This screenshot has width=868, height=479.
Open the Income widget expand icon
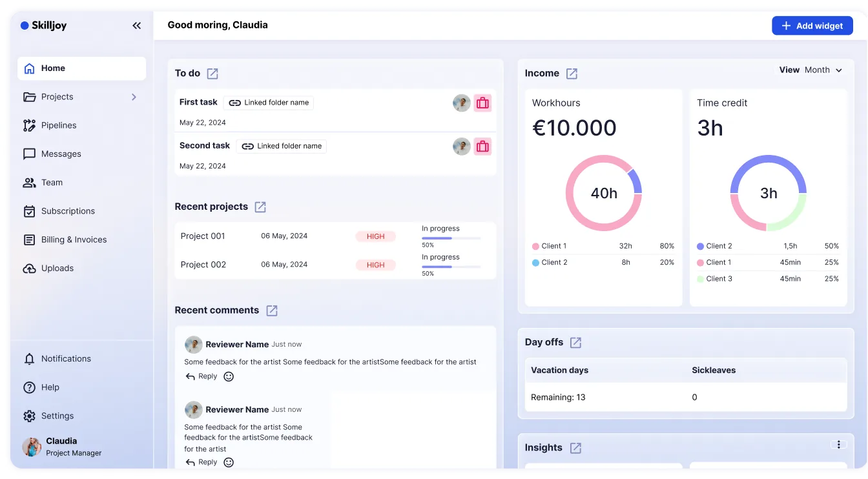click(572, 74)
